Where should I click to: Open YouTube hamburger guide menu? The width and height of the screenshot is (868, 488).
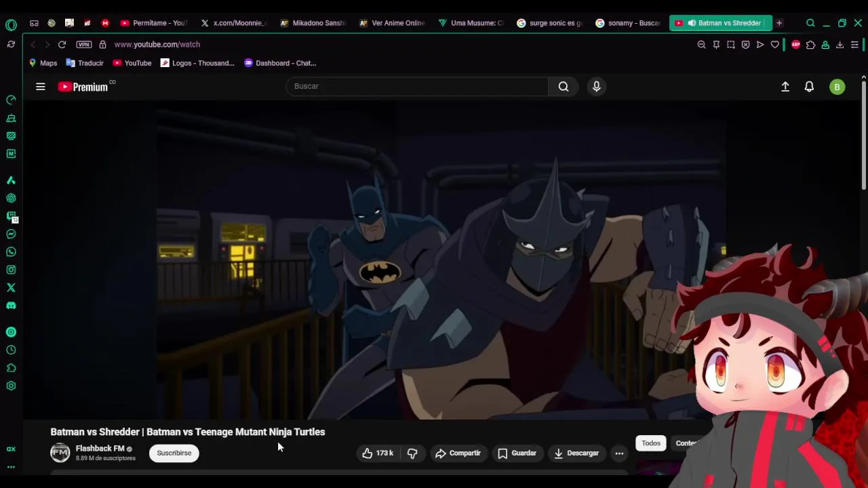41,87
